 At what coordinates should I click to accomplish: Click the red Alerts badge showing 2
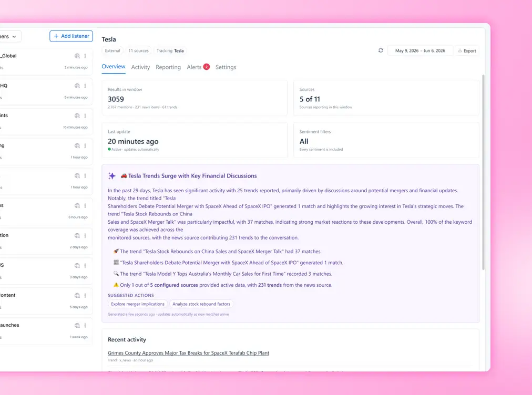[206, 67]
